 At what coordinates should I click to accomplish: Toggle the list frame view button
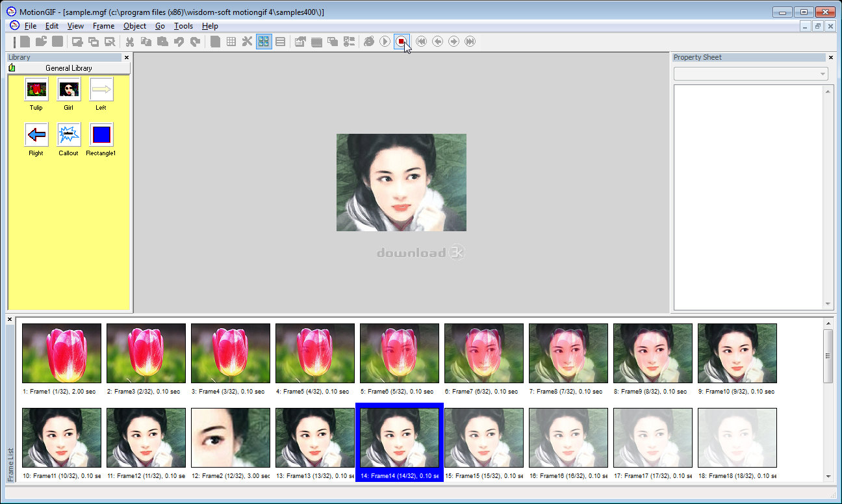(280, 42)
